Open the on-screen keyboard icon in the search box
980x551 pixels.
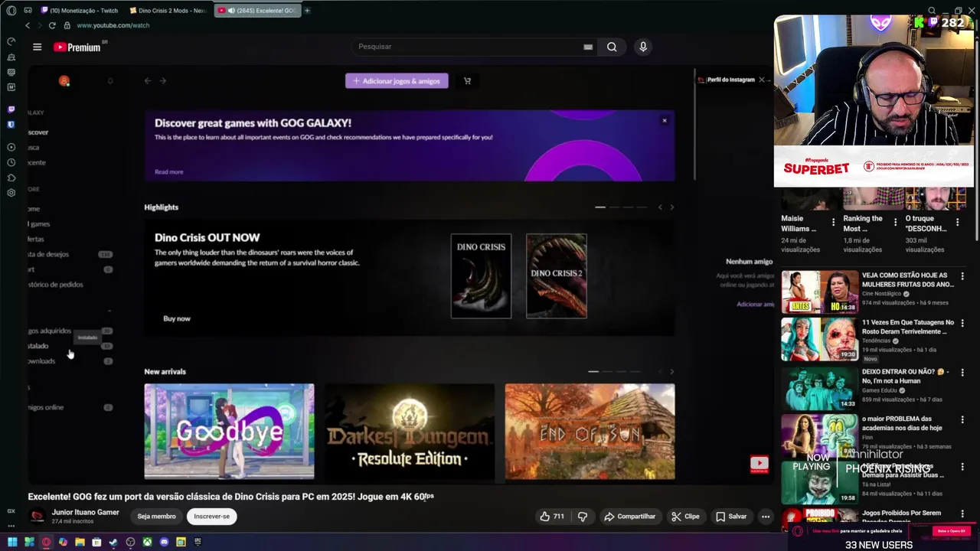(588, 47)
